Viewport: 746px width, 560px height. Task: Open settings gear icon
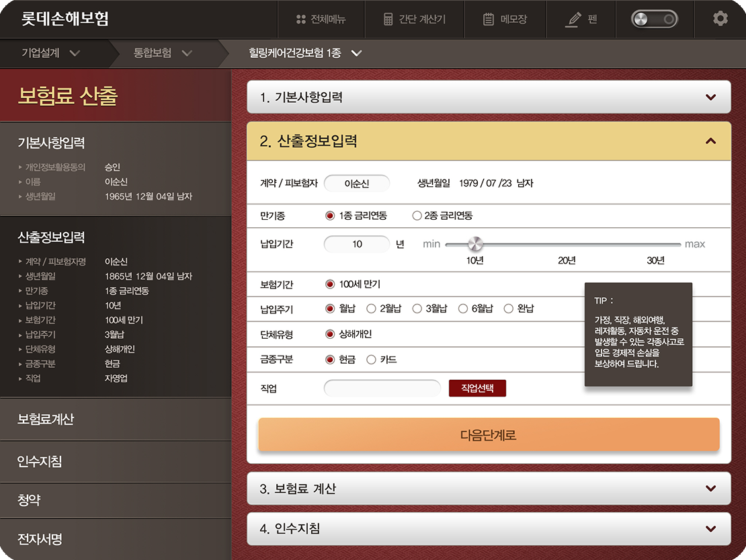[x=720, y=19]
